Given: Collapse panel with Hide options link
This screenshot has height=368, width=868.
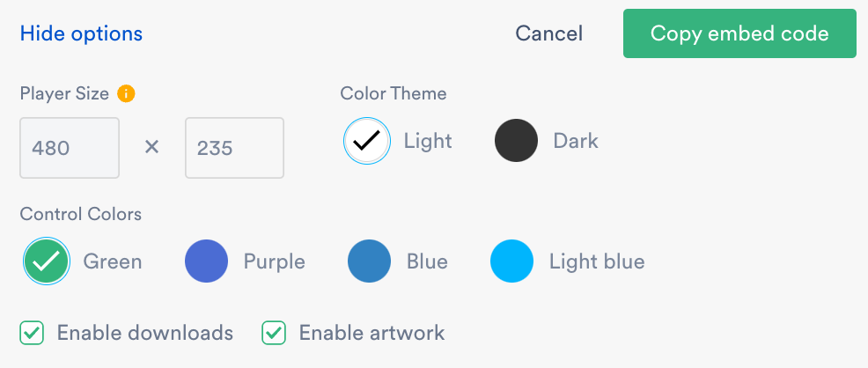Looking at the screenshot, I should click(81, 34).
